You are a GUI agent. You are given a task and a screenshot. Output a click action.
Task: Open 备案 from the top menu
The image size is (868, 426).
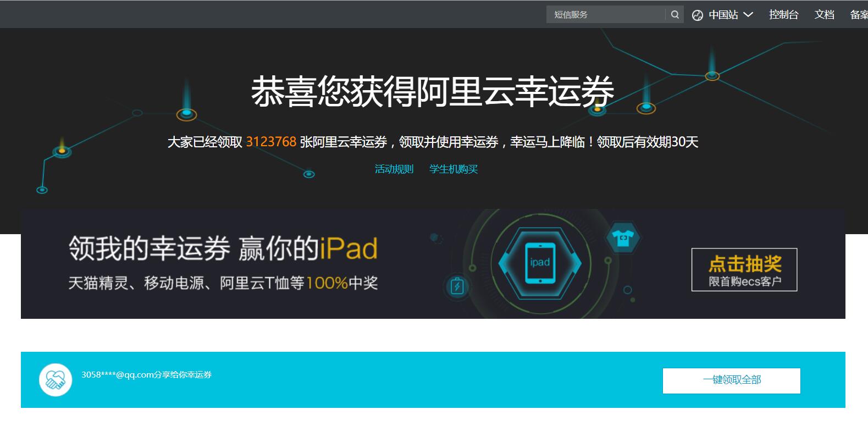click(x=859, y=15)
